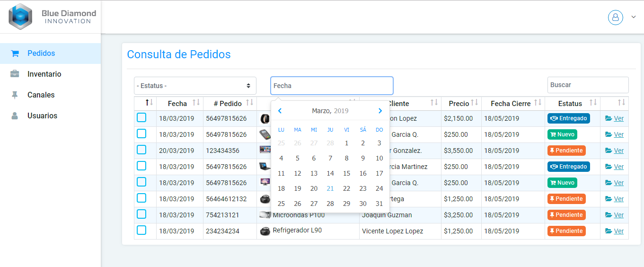Click the Pendiente badge for order 754213121
This screenshot has height=267, width=644.
(566, 215)
